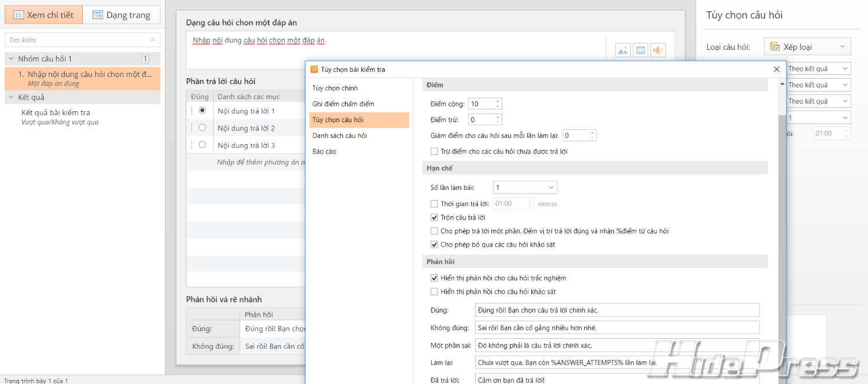868x384 pixels.
Task: Enable Thời gian trả lời checkbox
Action: click(435, 204)
